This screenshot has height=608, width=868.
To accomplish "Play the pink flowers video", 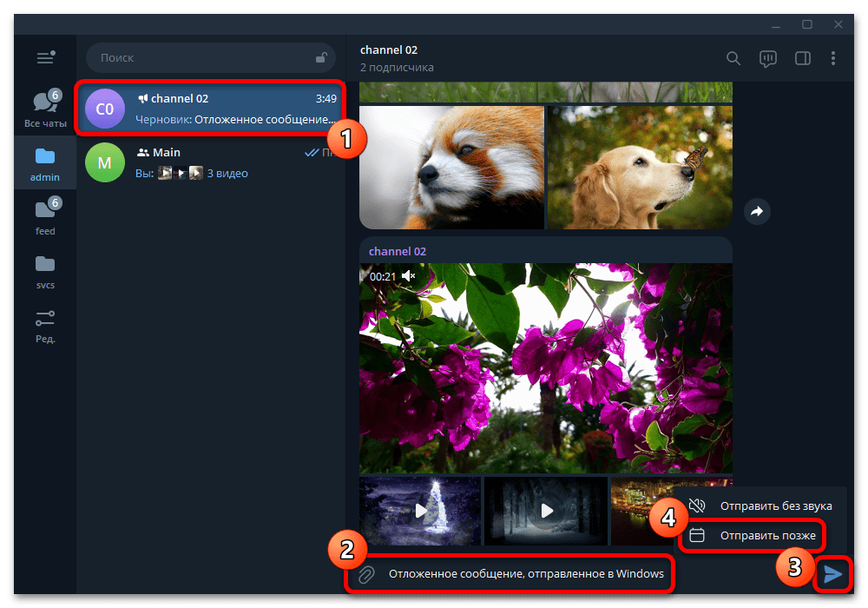I will [546, 368].
